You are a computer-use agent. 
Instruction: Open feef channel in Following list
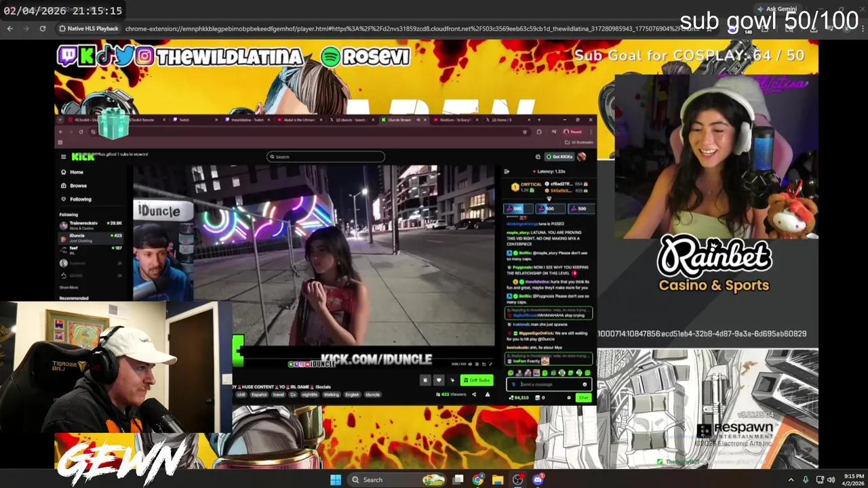coord(91,250)
